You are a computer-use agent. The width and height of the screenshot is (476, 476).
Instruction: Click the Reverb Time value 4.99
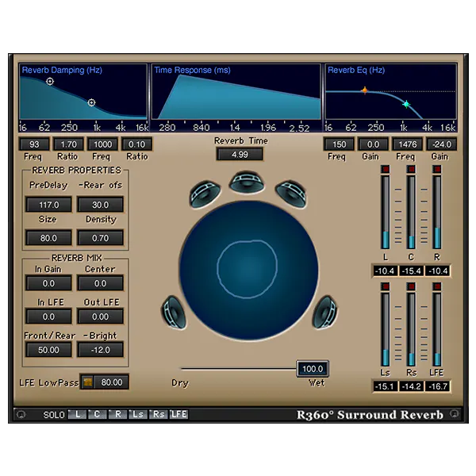(240, 155)
